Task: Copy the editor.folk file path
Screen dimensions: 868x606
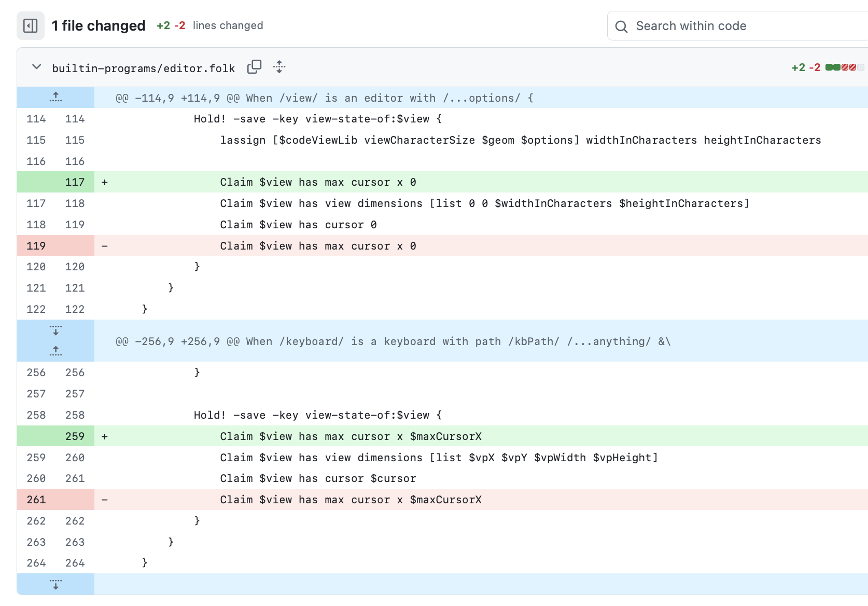Action: 254,67
